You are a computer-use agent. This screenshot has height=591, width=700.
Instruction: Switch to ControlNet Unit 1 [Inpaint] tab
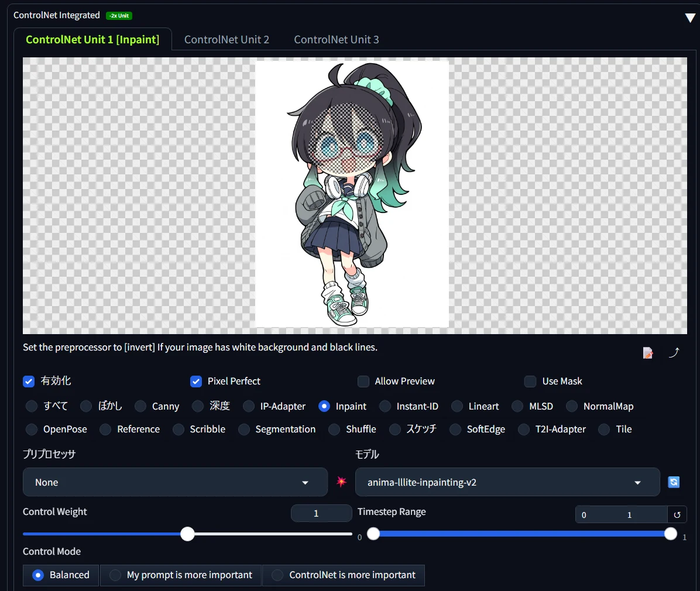(92, 39)
